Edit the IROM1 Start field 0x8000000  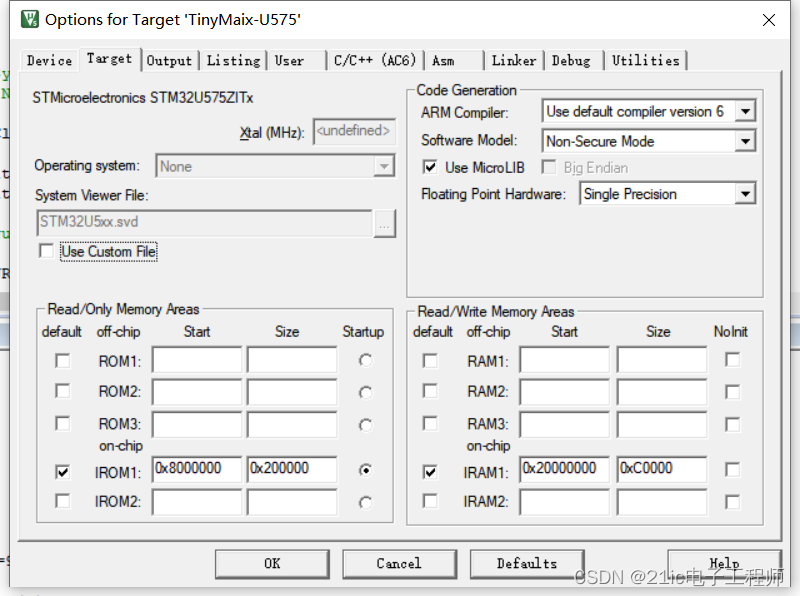(x=197, y=469)
